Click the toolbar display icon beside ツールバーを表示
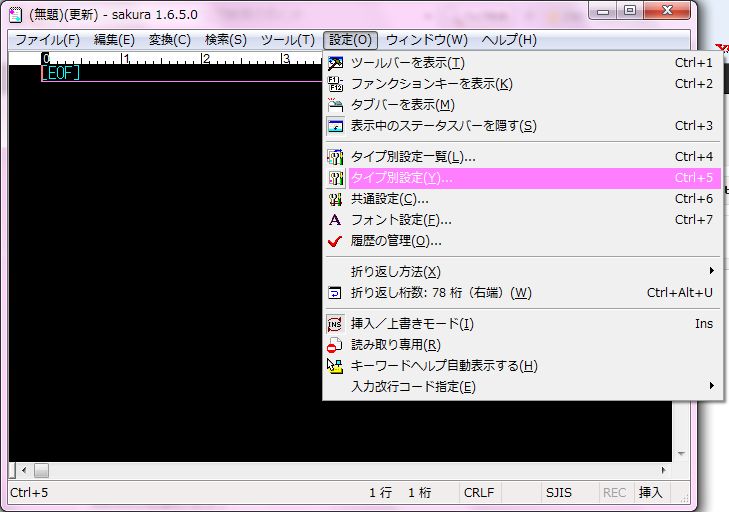 tap(335, 63)
